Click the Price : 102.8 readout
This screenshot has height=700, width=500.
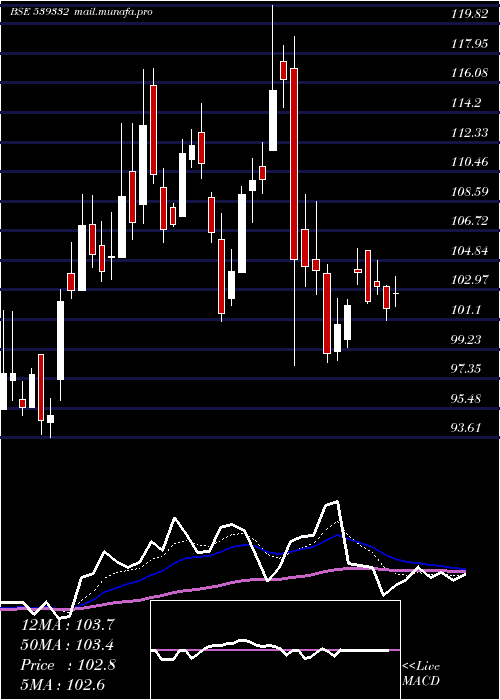[x=68, y=665]
